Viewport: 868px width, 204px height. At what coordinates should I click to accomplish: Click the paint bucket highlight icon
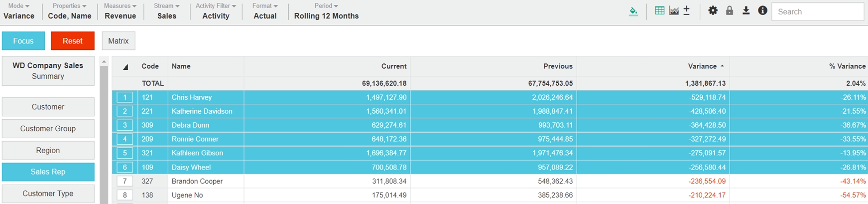(633, 11)
